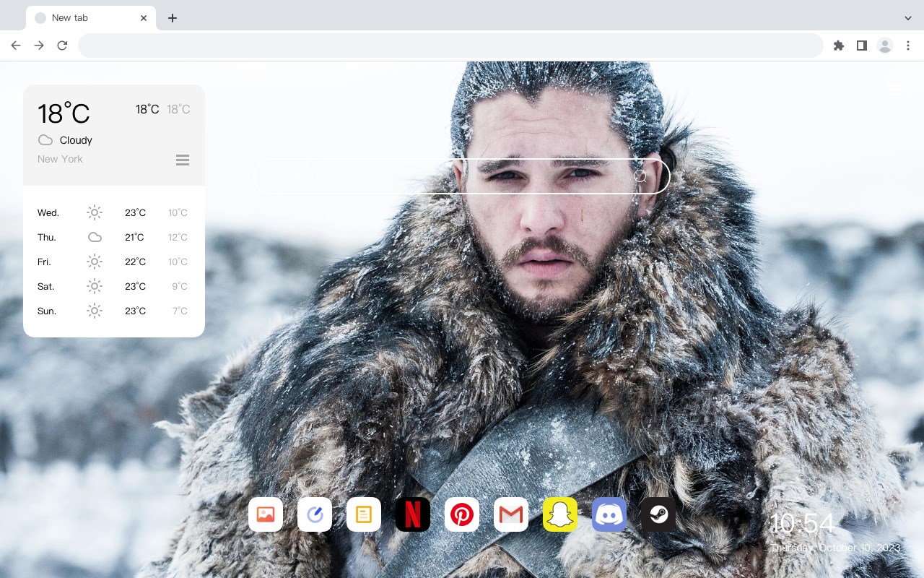Open the page menu at top right
924x578 pixels.
(x=894, y=89)
